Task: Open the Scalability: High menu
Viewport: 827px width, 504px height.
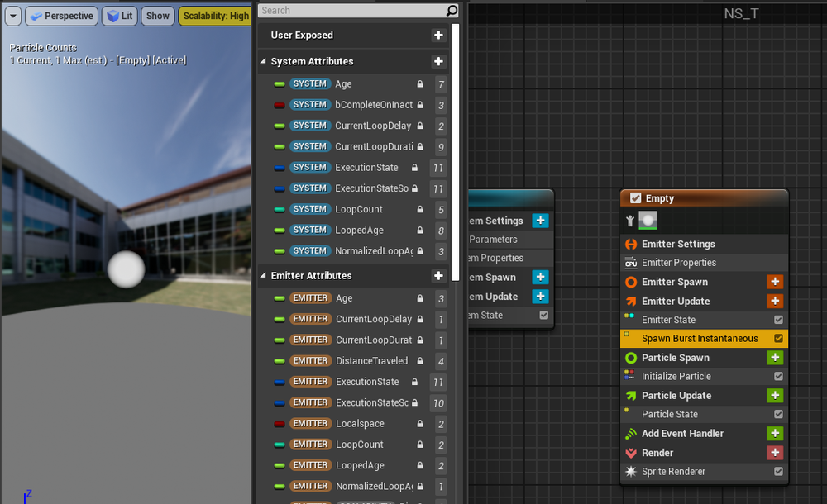Action: click(x=215, y=16)
